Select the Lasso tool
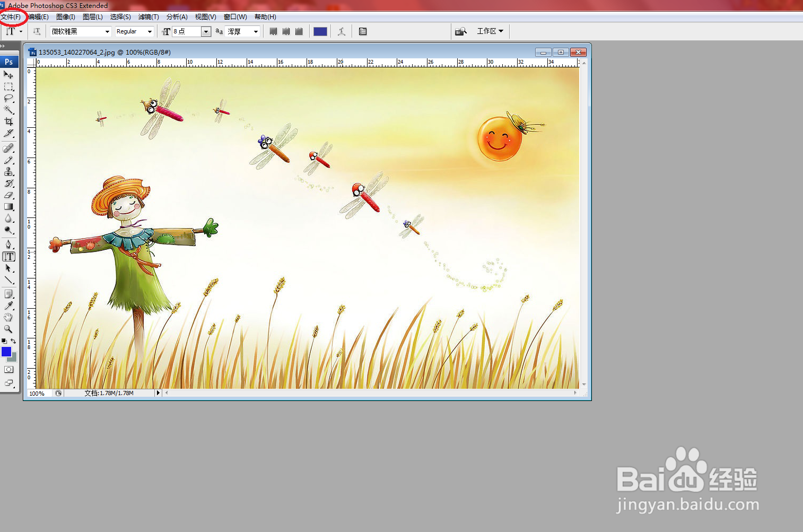 [8, 98]
